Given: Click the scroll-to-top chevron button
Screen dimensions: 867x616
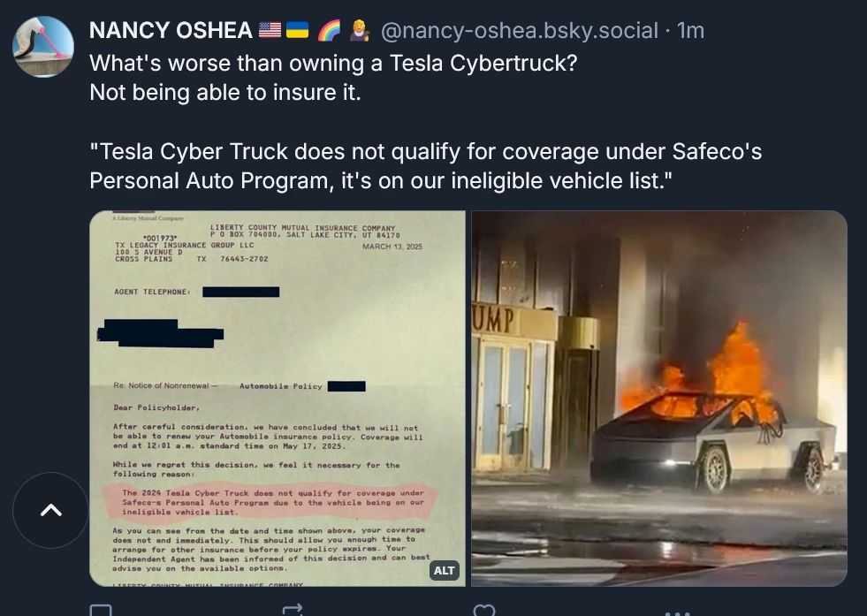Looking at the screenshot, I should (51, 510).
